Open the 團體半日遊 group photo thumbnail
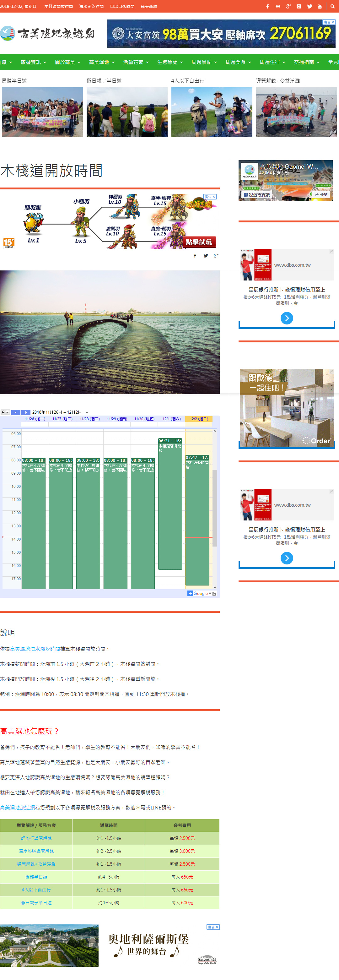Screen dimensions: 339x980 [42, 112]
